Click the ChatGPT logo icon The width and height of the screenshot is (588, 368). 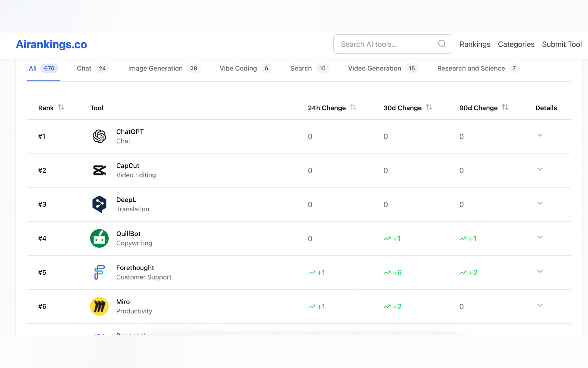coord(99,136)
